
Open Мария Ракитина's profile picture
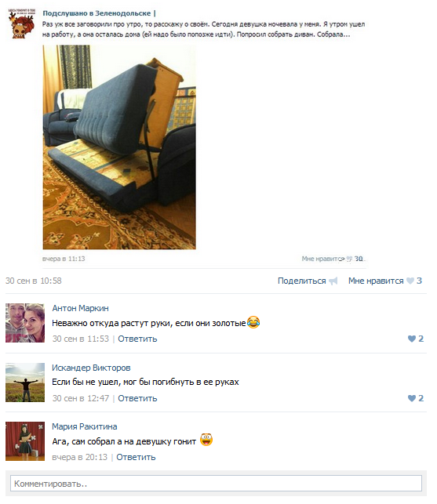click(x=25, y=441)
